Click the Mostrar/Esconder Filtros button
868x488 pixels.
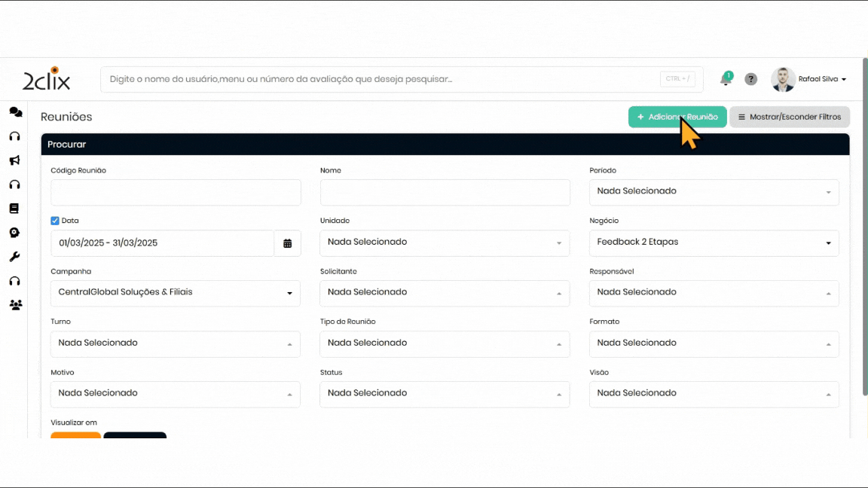[789, 117]
